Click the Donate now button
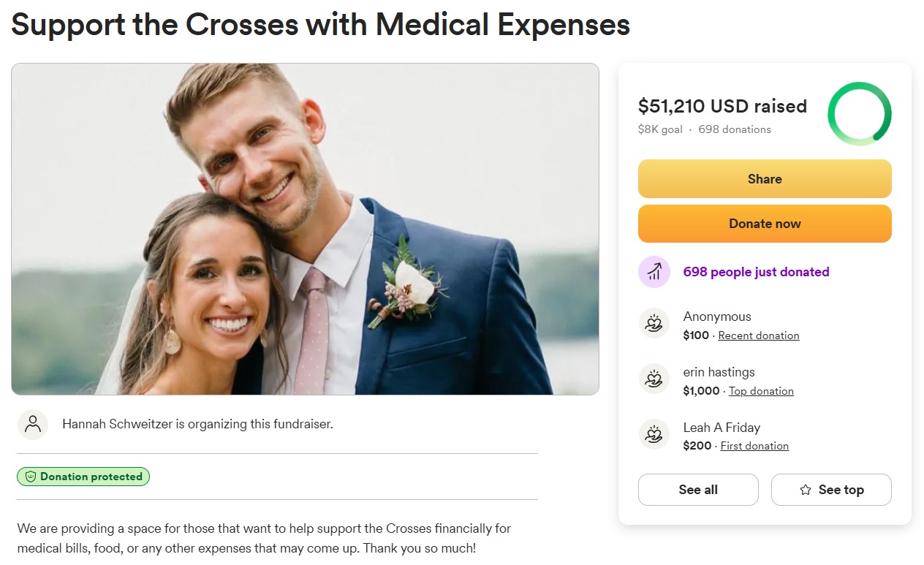Screen dimensions: 924x565 tap(765, 223)
